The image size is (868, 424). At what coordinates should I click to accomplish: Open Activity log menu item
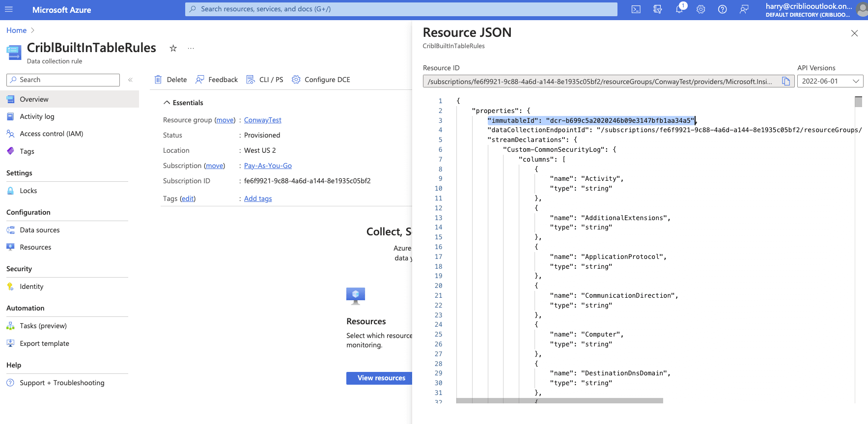[37, 116]
